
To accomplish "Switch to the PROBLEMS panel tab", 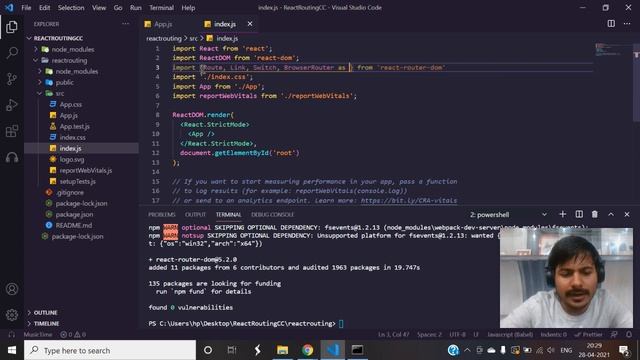I will pyautogui.click(x=162, y=215).
